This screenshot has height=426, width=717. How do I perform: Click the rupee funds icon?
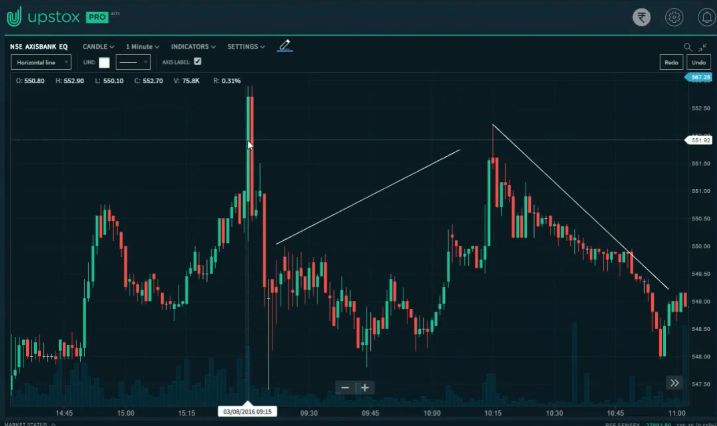tap(640, 17)
